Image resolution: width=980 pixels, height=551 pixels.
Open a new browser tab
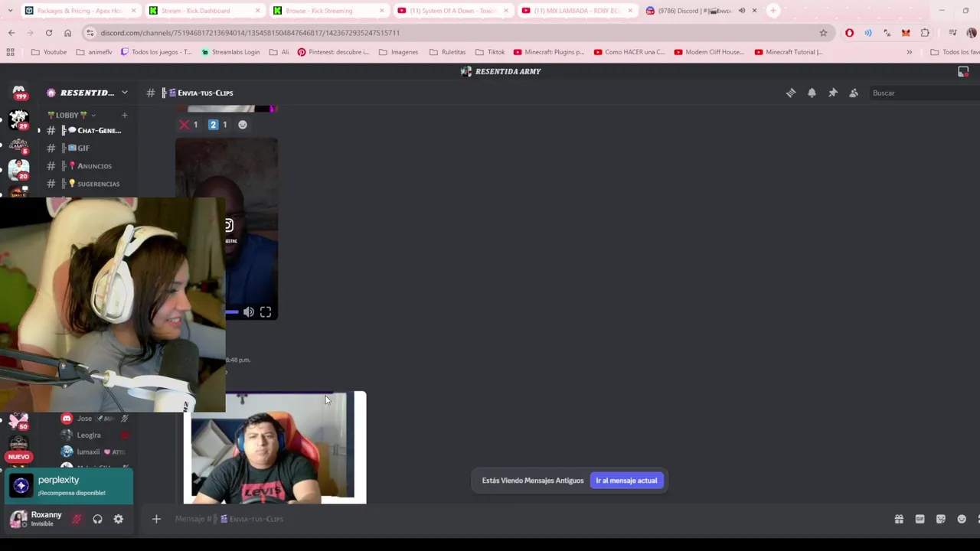(x=773, y=11)
